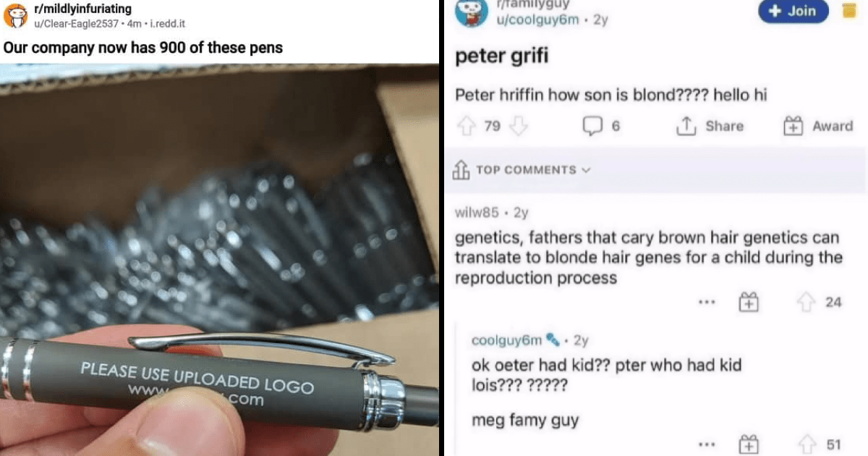The image size is (868, 456).
Task: Click the Award gift icon on post
Action: pos(793,126)
